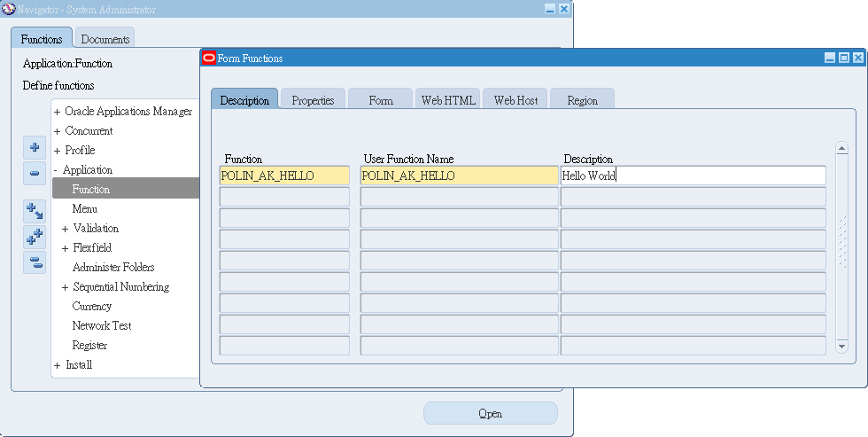Click the Profile label in the tree
868x437 pixels.
pos(80,150)
